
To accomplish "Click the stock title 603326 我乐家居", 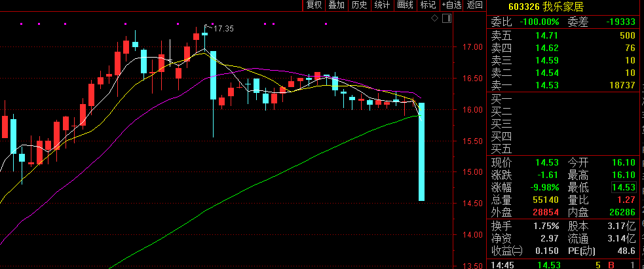I will click(546, 7).
